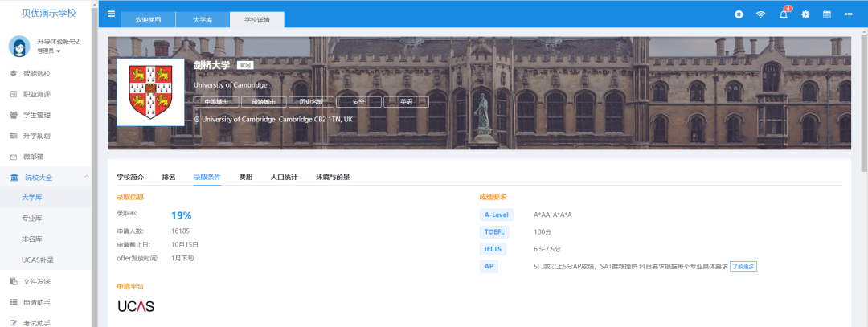Screen dimensions: 868x327
Task: Open the calendar icon in header
Action: (827, 14)
